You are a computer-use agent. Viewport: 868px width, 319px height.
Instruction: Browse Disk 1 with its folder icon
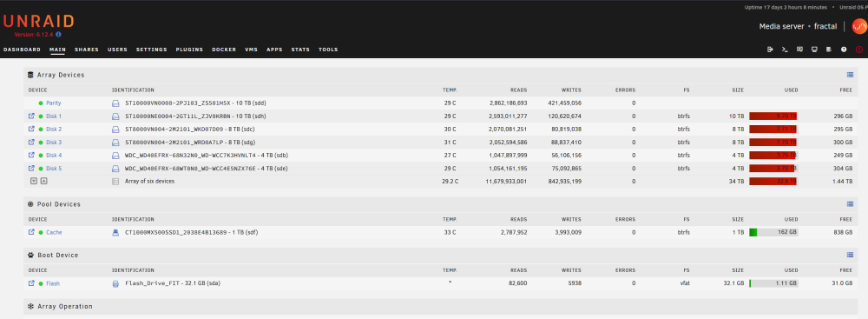(x=31, y=116)
